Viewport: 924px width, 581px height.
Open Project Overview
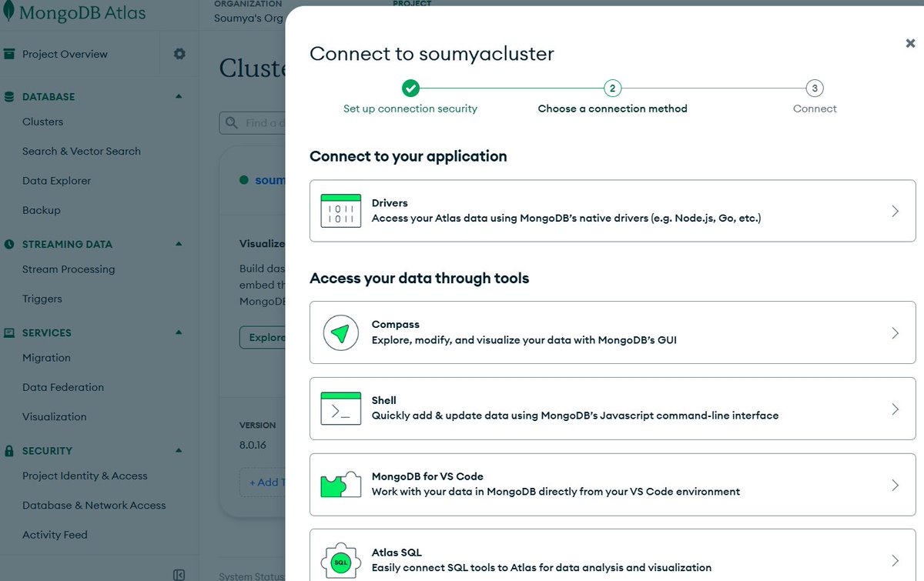65,54
